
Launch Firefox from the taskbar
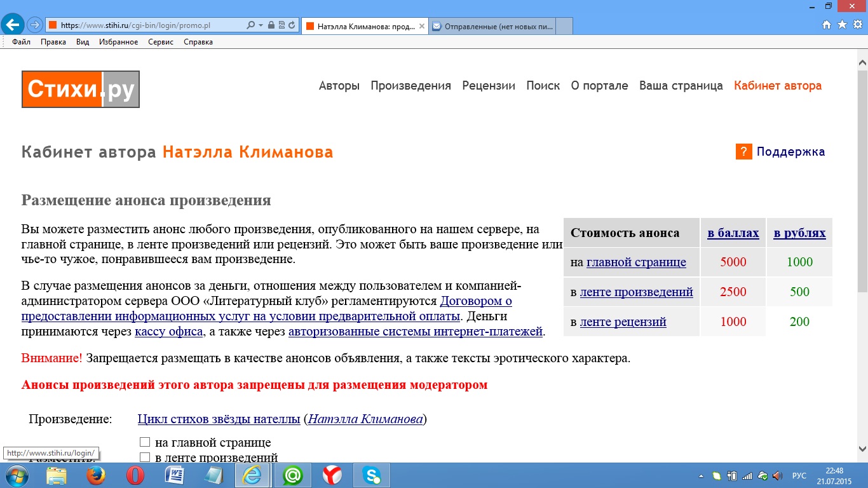click(95, 475)
